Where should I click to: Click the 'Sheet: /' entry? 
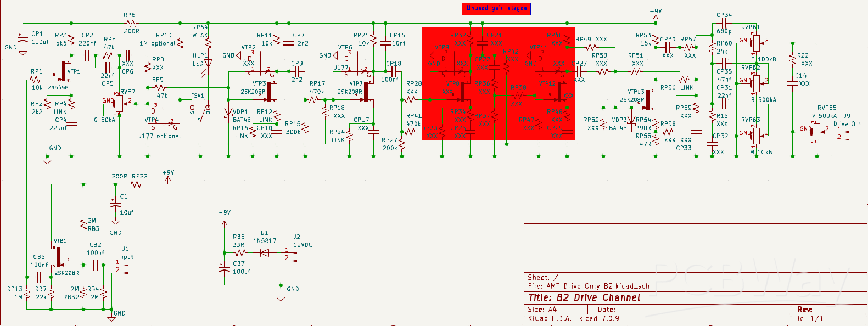[x=542, y=278]
